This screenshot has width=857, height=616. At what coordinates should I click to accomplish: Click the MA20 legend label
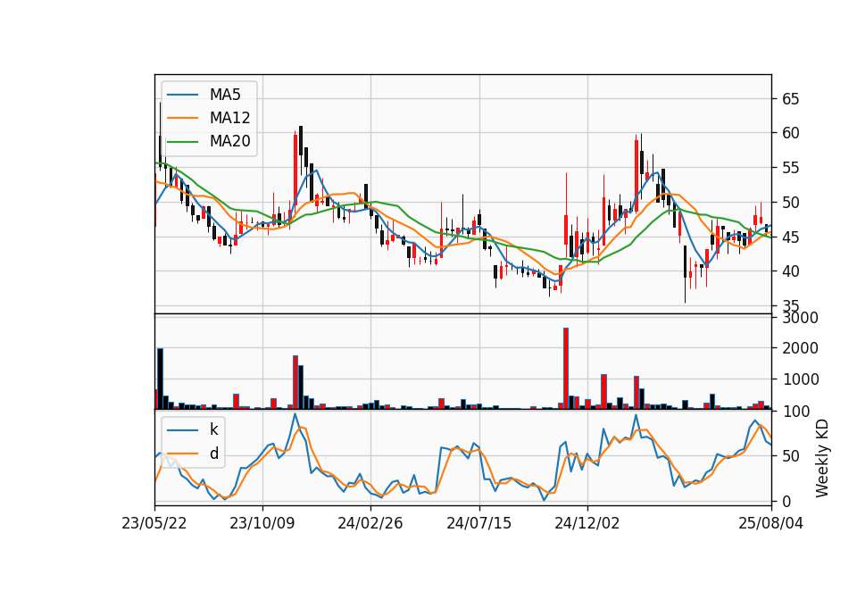(229, 141)
